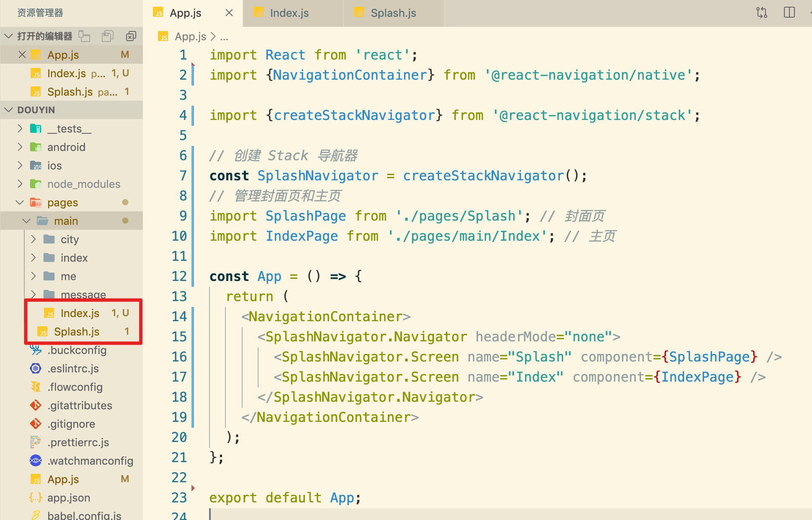The width and height of the screenshot is (812, 520).
Task: Open the .buckconfig file
Action: coord(71,350)
